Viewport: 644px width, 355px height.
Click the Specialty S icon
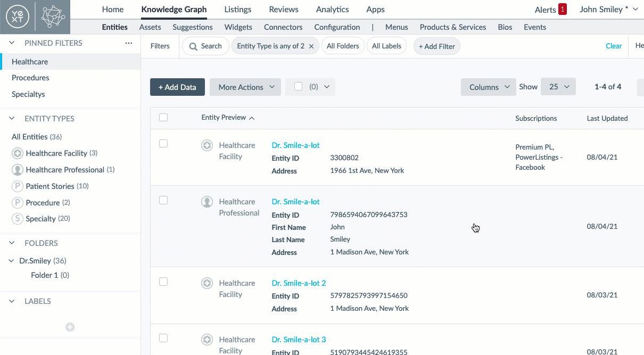(x=18, y=218)
